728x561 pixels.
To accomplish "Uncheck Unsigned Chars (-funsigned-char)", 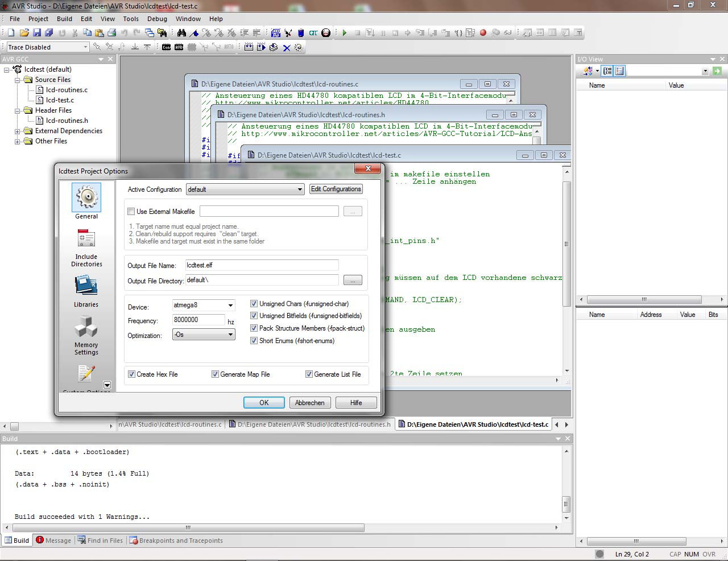I will tap(254, 304).
